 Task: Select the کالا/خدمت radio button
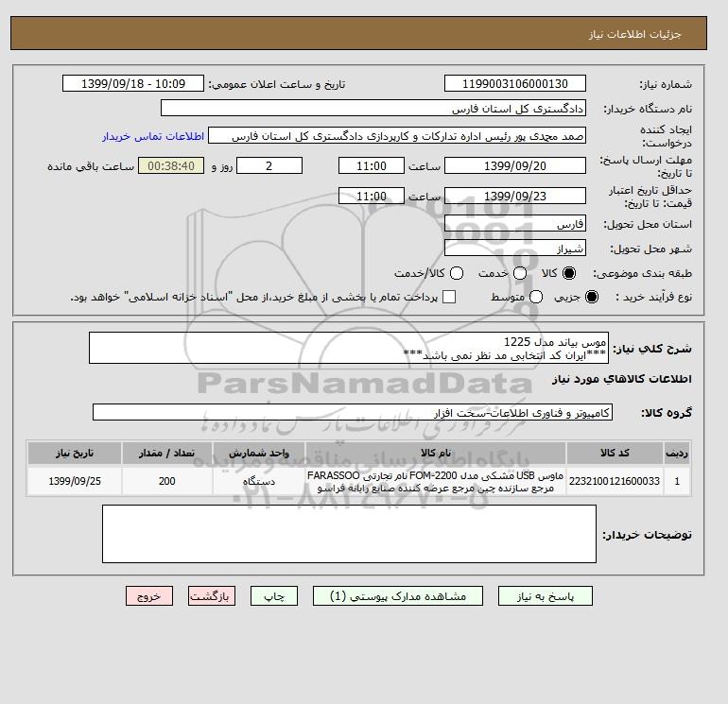coord(457,273)
